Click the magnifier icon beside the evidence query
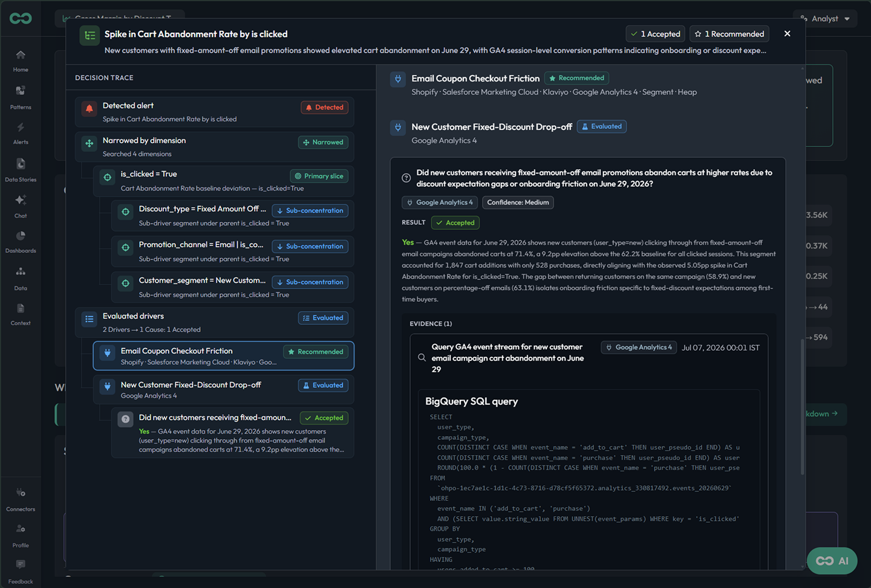 [x=422, y=358]
